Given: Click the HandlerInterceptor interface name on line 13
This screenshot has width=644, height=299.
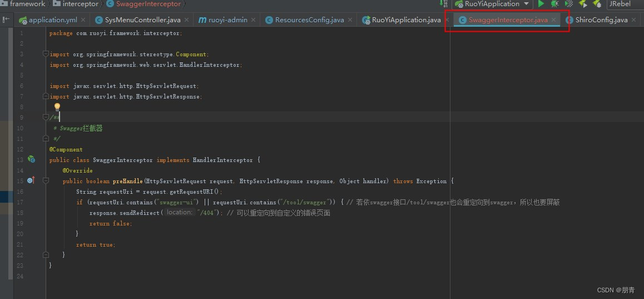Looking at the screenshot, I should [223, 160].
